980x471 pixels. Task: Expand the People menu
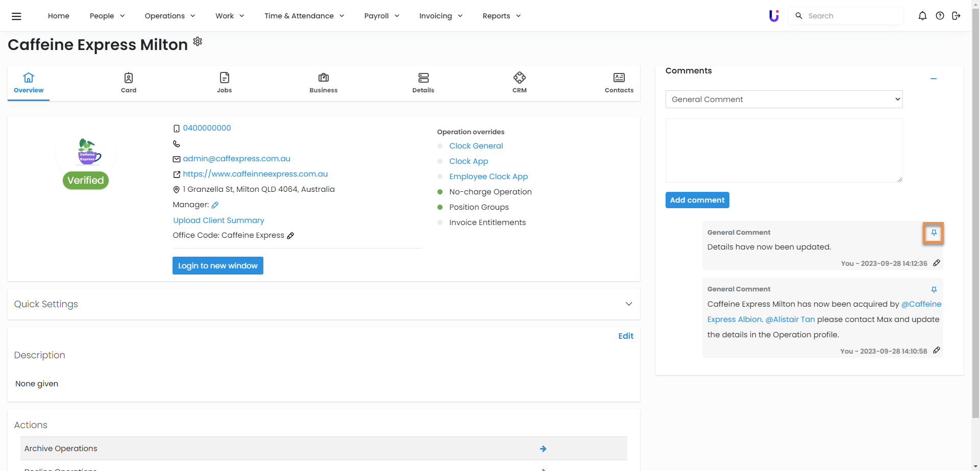pyautogui.click(x=107, y=16)
